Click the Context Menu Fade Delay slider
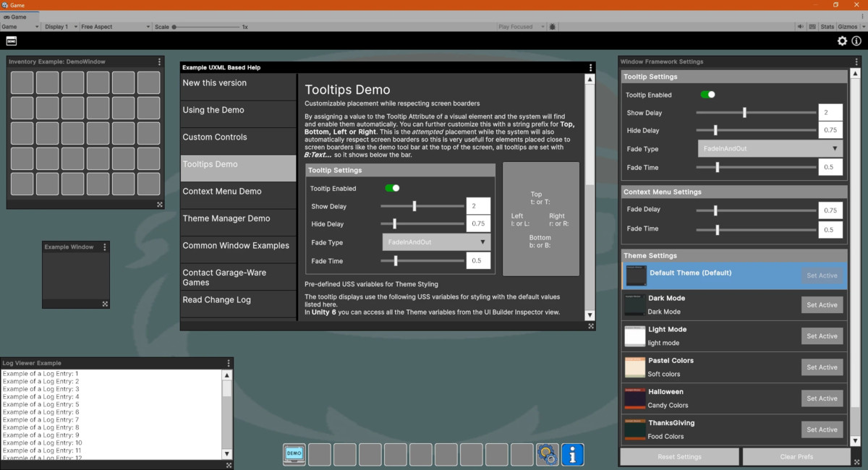868x470 pixels. [x=756, y=210]
